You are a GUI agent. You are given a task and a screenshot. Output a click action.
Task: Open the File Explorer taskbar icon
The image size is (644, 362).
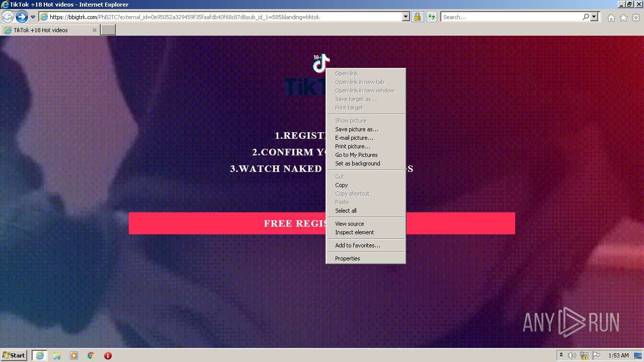(57, 355)
